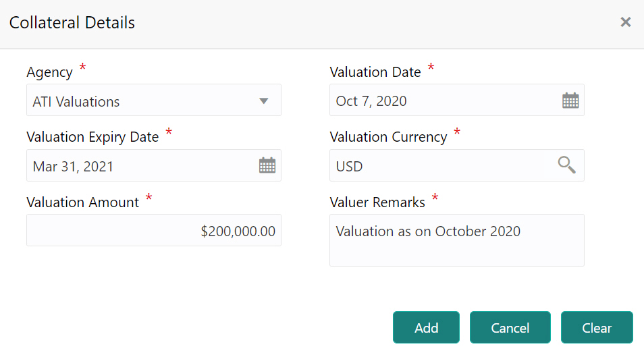Click the Collateral Details title
The height and width of the screenshot is (359, 644).
point(72,23)
